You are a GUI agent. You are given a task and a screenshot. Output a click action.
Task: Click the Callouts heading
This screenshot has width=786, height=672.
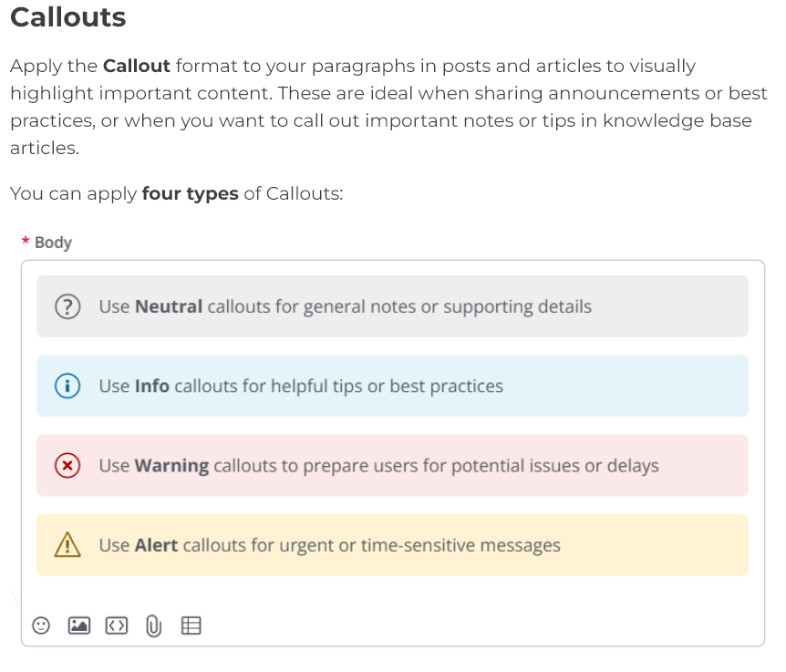click(68, 17)
